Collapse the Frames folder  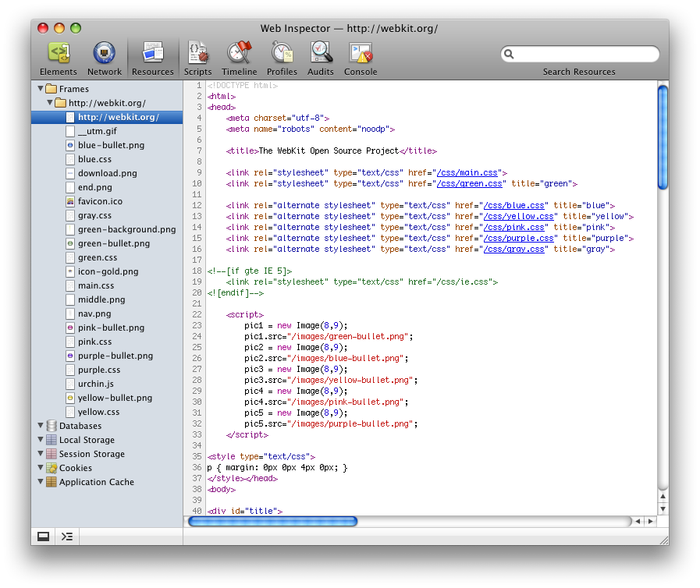tap(41, 88)
